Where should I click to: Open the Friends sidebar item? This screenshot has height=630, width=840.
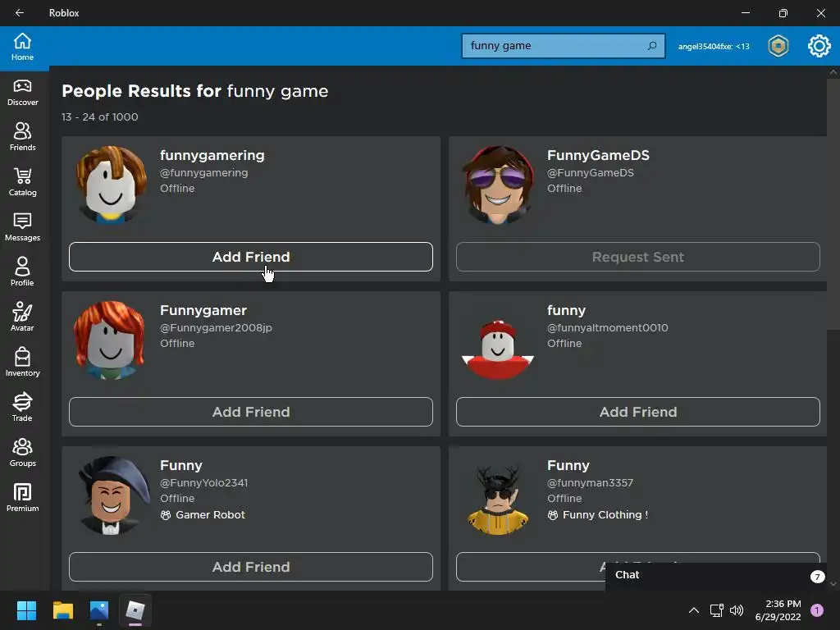click(22, 137)
